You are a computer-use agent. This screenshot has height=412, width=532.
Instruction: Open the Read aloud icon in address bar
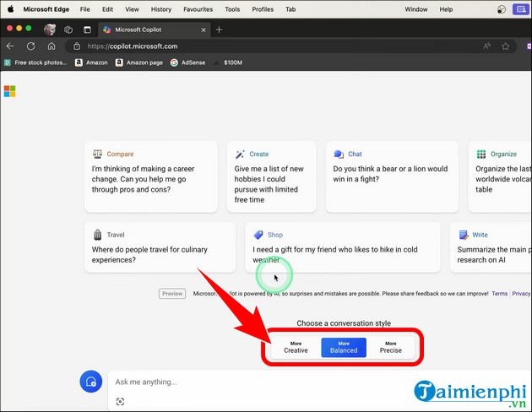click(487, 46)
